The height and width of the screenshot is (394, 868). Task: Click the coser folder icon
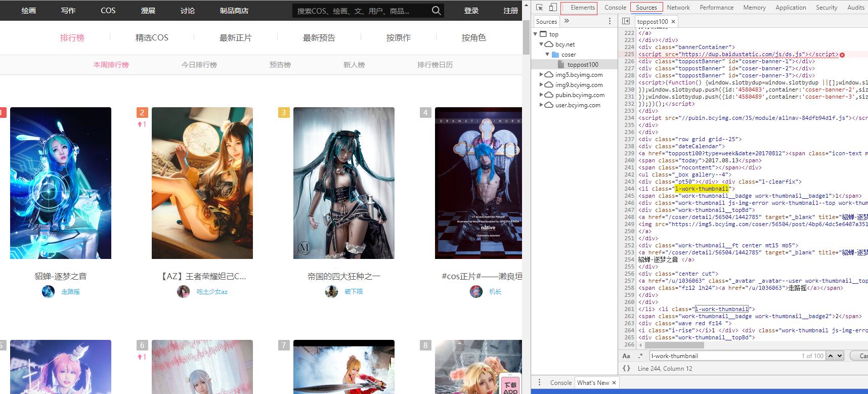point(555,55)
